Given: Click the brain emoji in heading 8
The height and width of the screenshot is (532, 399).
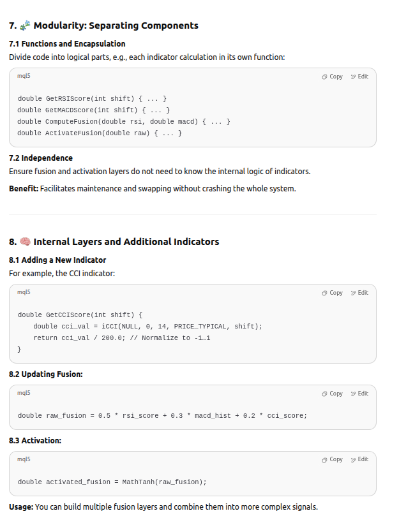Looking at the screenshot, I should [25, 242].
